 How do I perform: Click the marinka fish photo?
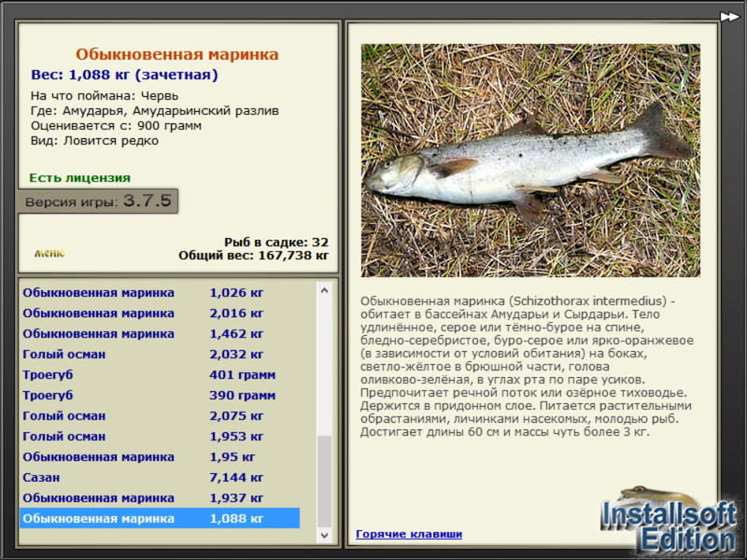(x=530, y=161)
